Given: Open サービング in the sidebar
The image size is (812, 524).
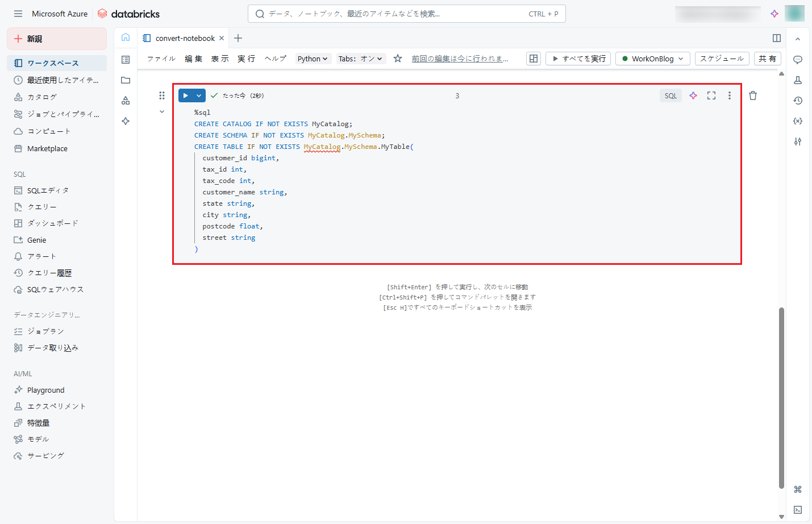Looking at the screenshot, I should pos(57,456).
